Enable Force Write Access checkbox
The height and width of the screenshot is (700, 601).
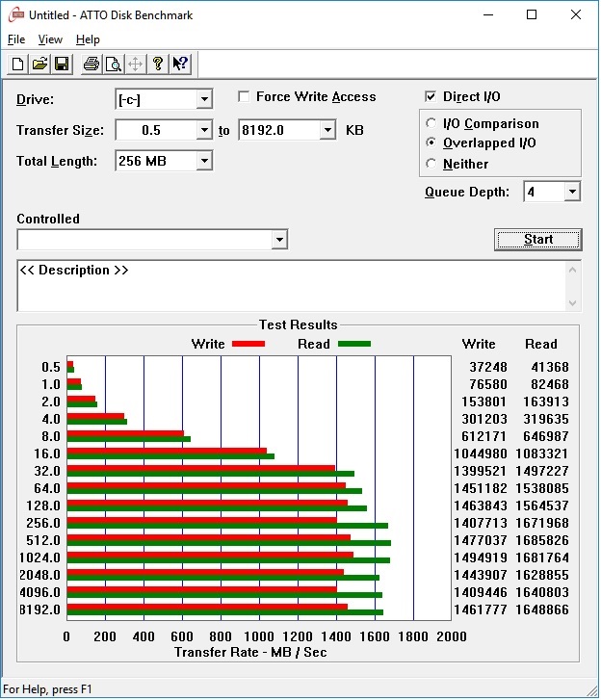[x=244, y=96]
